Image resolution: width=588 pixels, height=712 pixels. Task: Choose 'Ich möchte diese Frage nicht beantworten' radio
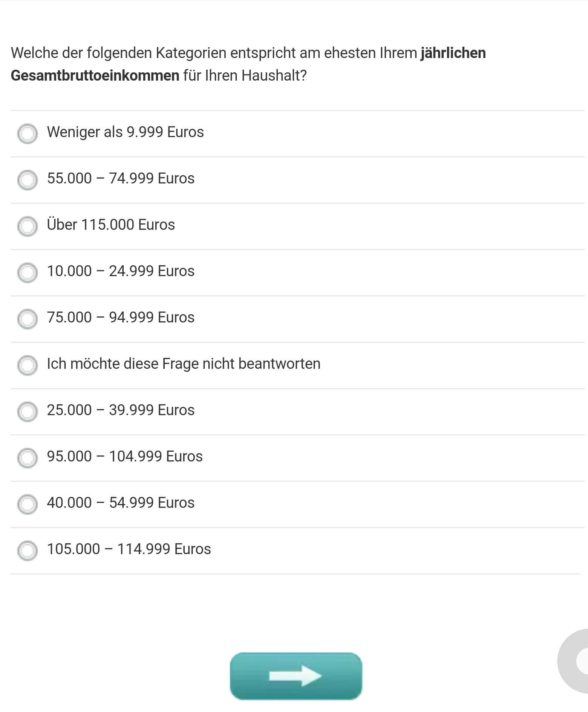(x=28, y=365)
